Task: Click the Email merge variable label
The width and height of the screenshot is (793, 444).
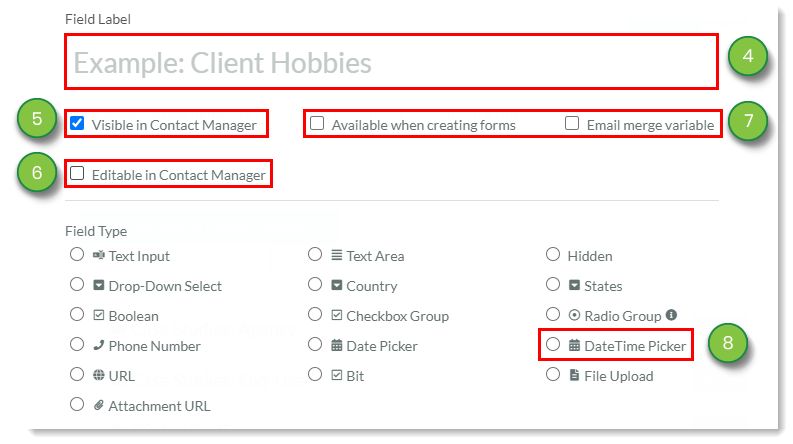Action: click(650, 125)
